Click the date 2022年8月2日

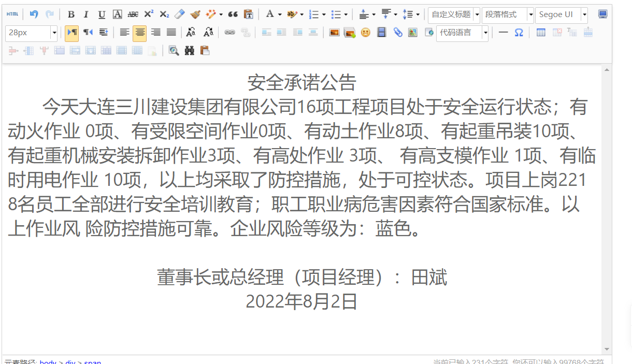pyautogui.click(x=302, y=301)
